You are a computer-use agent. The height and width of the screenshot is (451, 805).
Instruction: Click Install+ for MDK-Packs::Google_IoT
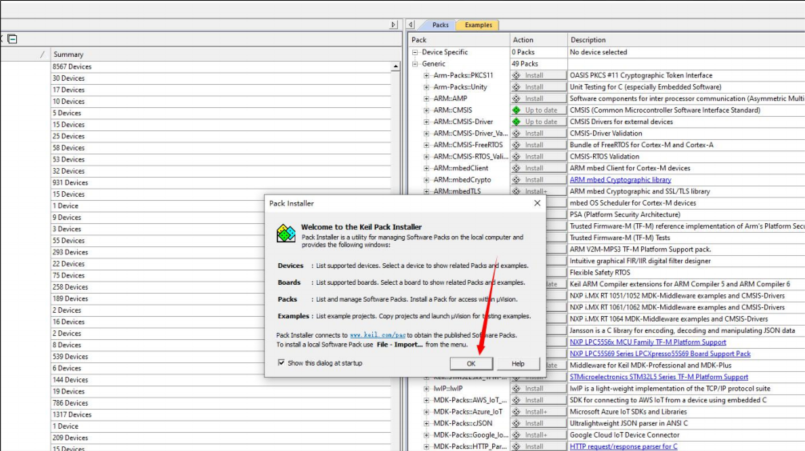539,435
